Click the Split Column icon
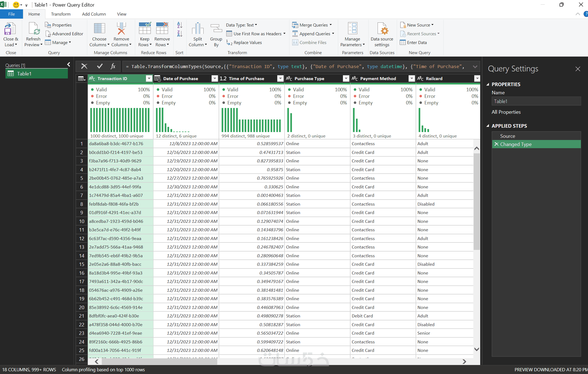The height and width of the screenshot is (374, 588). coord(198,29)
